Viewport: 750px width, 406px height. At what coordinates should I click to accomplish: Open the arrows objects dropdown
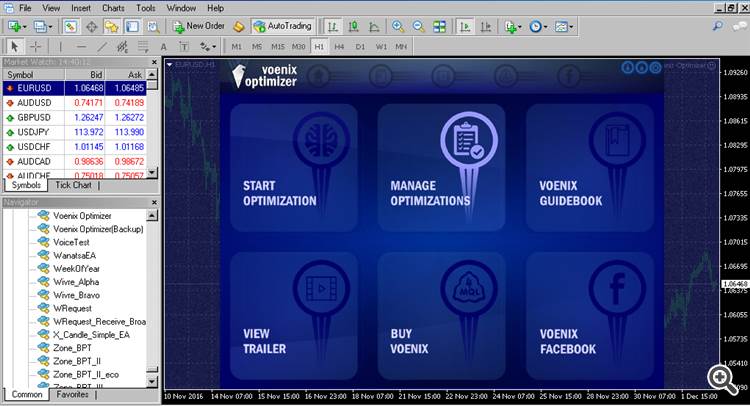[x=208, y=46]
